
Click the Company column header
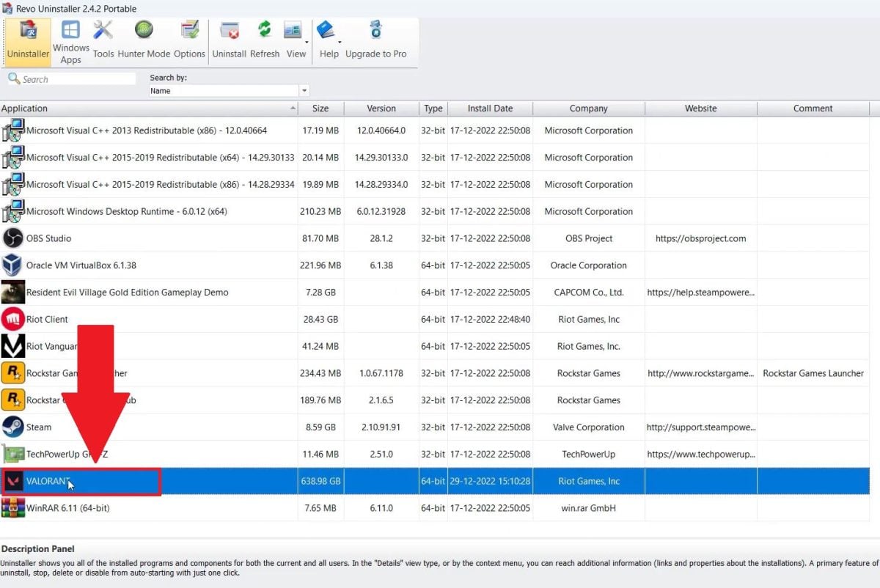(588, 109)
